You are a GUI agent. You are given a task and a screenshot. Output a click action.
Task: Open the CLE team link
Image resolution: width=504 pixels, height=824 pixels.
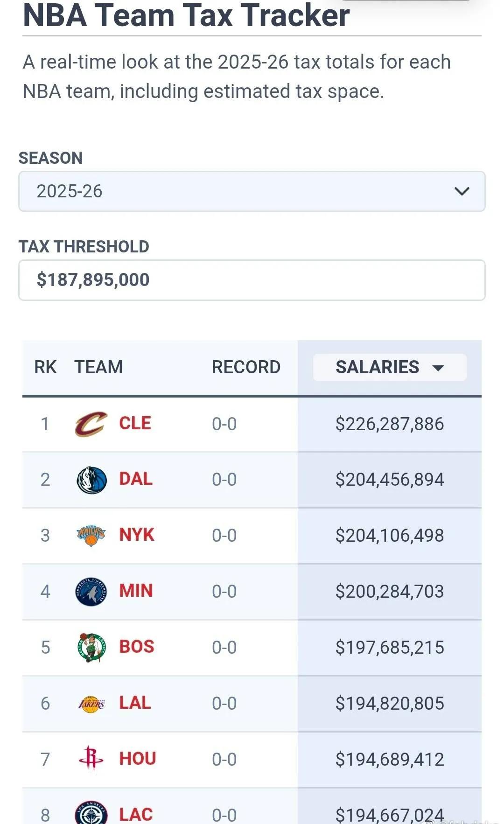pos(135,423)
